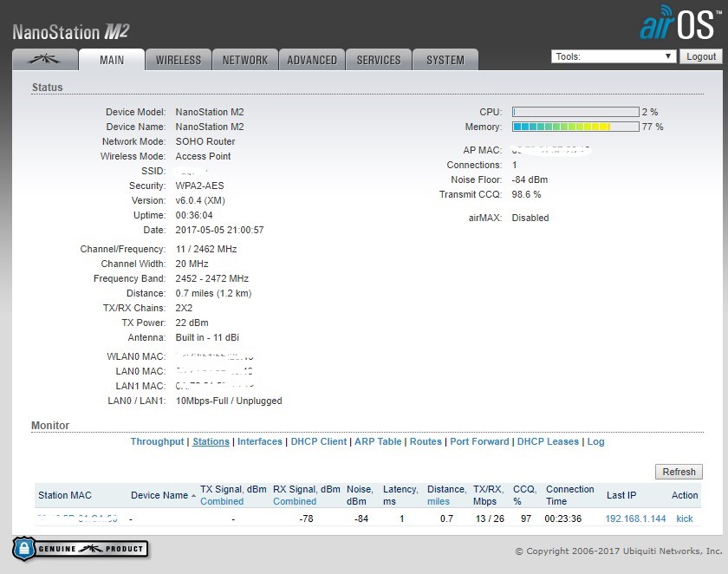Click the airOS logo
Image resolution: width=728 pixels, height=574 pixels.
(x=679, y=23)
